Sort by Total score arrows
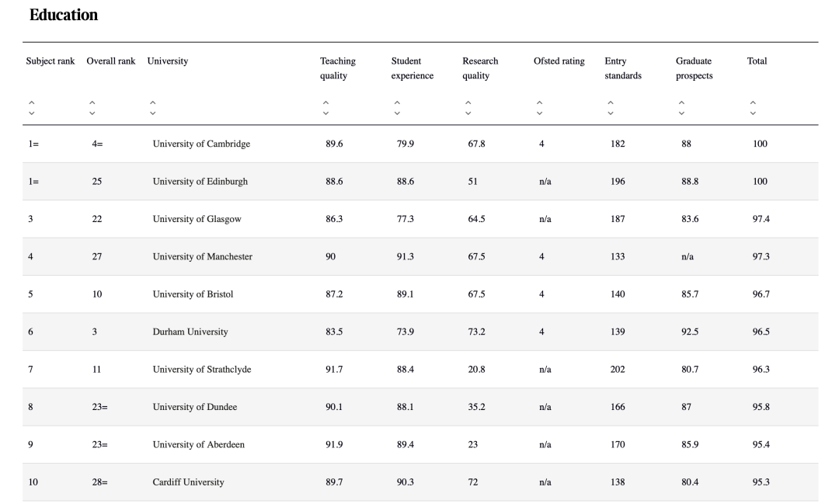Viewport: 839px width, 504px height. click(x=753, y=108)
